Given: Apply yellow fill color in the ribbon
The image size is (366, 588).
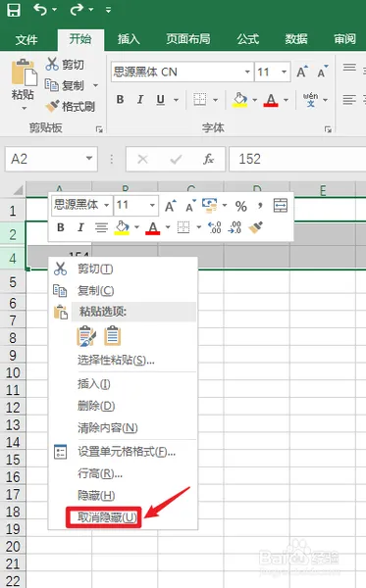Looking at the screenshot, I should [x=239, y=100].
